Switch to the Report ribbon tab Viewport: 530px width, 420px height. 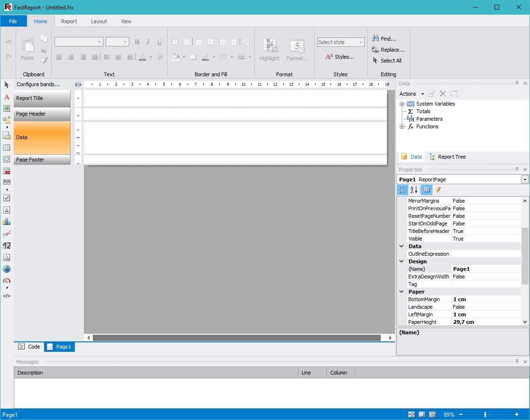coord(69,21)
